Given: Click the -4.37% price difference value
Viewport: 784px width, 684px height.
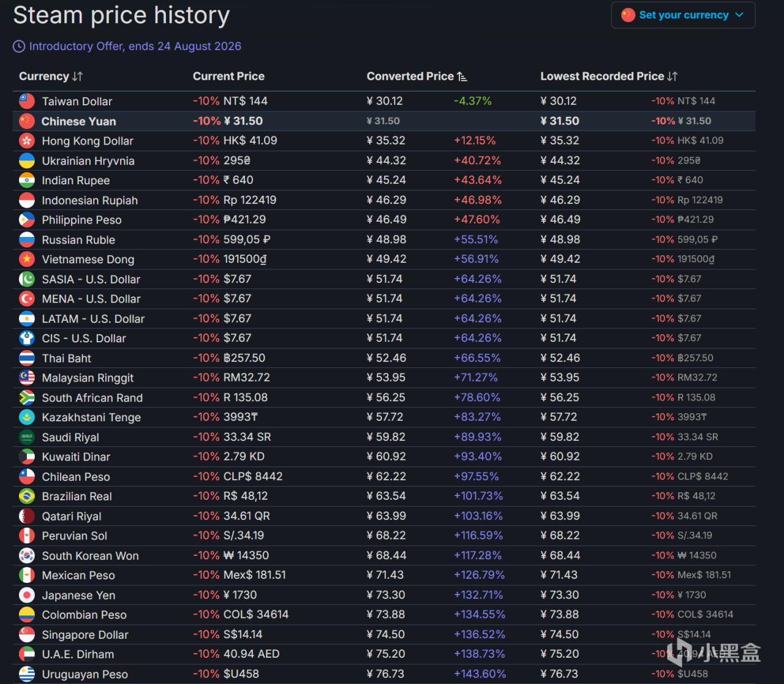Looking at the screenshot, I should 472,101.
